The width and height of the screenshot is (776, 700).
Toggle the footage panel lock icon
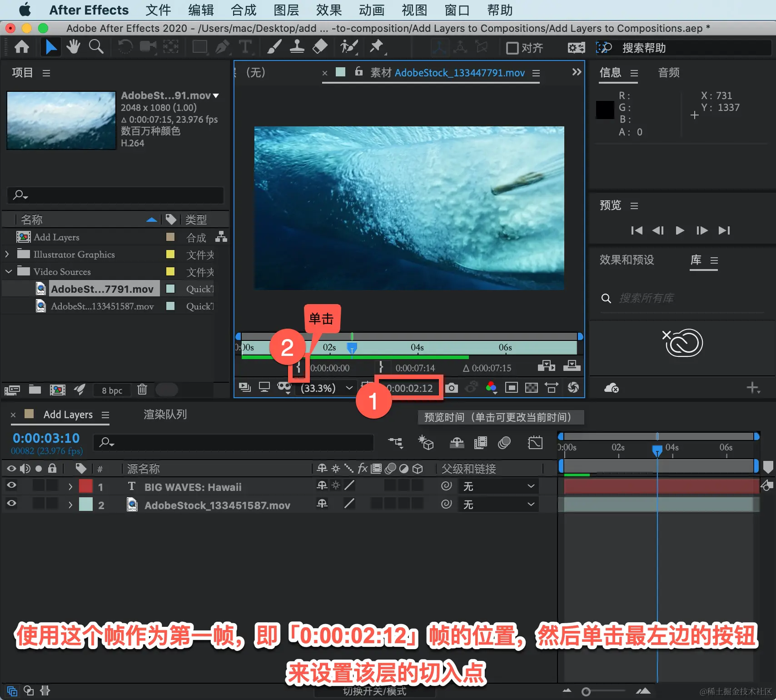(359, 71)
